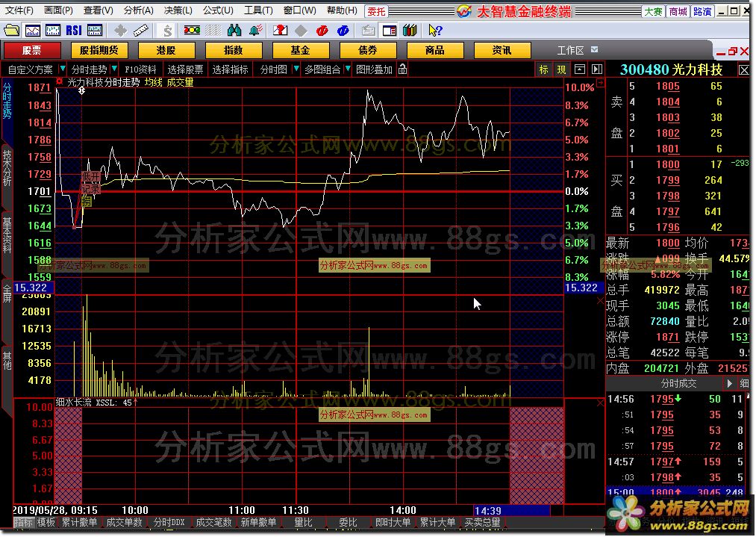Open the alarm bell alert icon

(255, 31)
